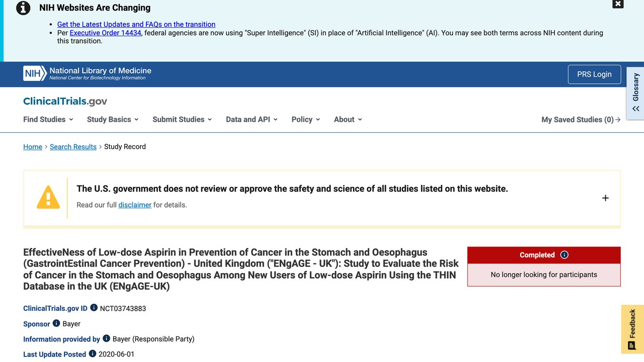Click info icon beside Last Update Posted
This screenshot has height=362, width=644.
point(93,354)
